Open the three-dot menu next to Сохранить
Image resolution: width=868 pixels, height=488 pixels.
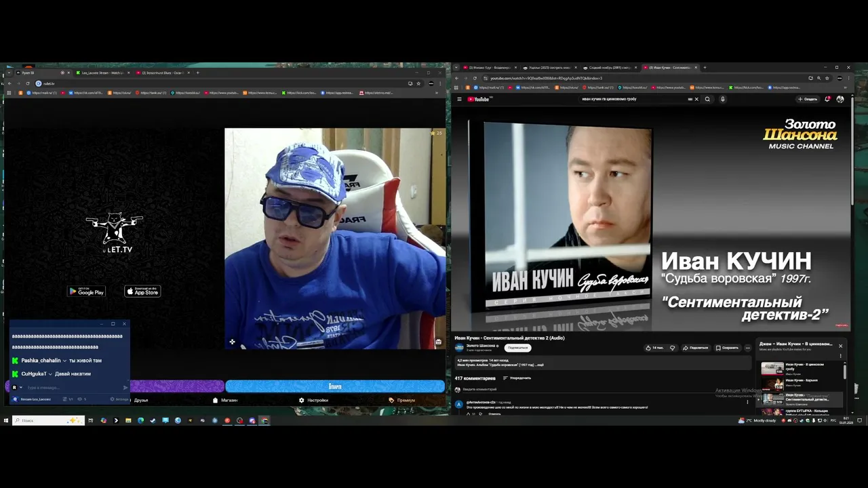tap(748, 348)
